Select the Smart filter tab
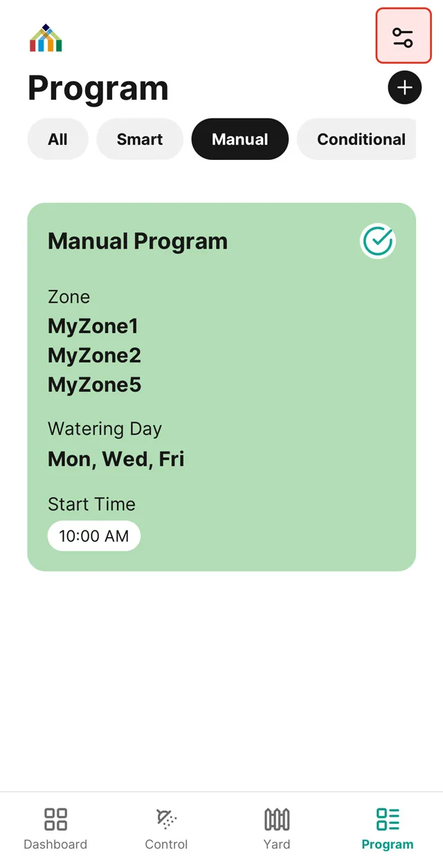 (x=140, y=139)
